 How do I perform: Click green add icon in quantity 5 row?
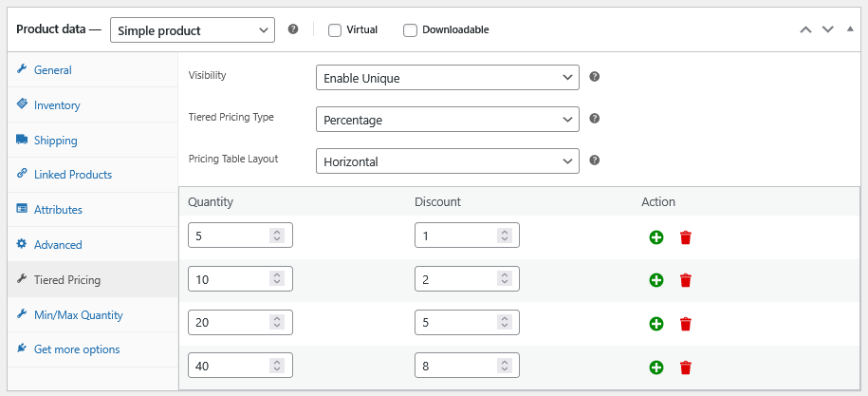coord(656,236)
